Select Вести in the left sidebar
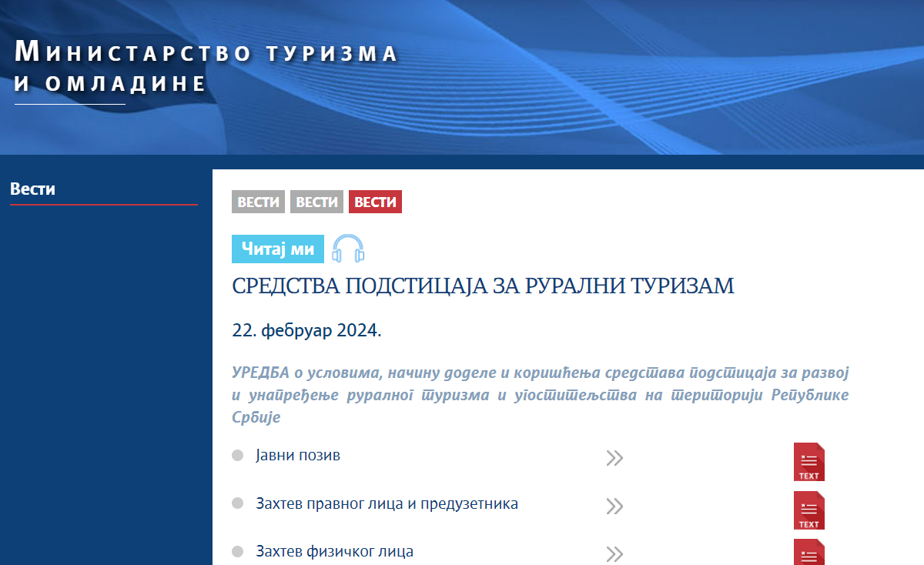Image resolution: width=924 pixels, height=565 pixels. [33, 189]
